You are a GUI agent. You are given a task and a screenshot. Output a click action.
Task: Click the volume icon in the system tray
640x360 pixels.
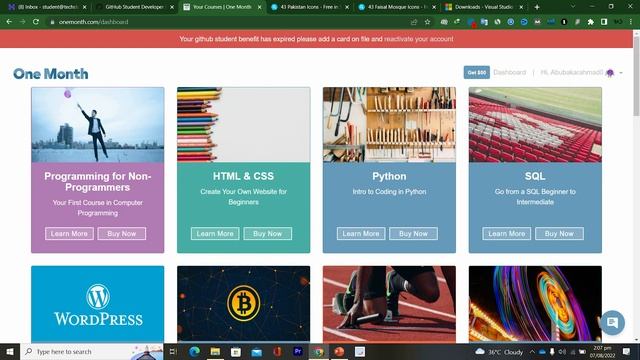pos(562,351)
